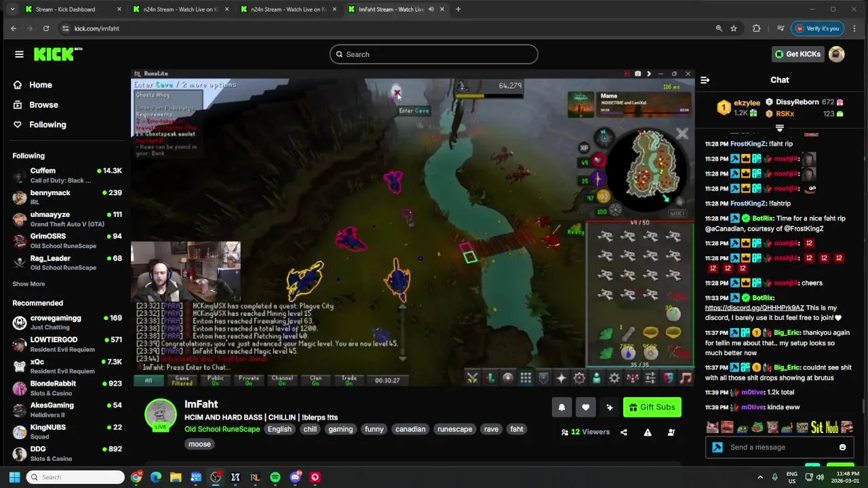Toggle the Public chat filter
This screenshot has height=488, width=868.
click(x=216, y=380)
